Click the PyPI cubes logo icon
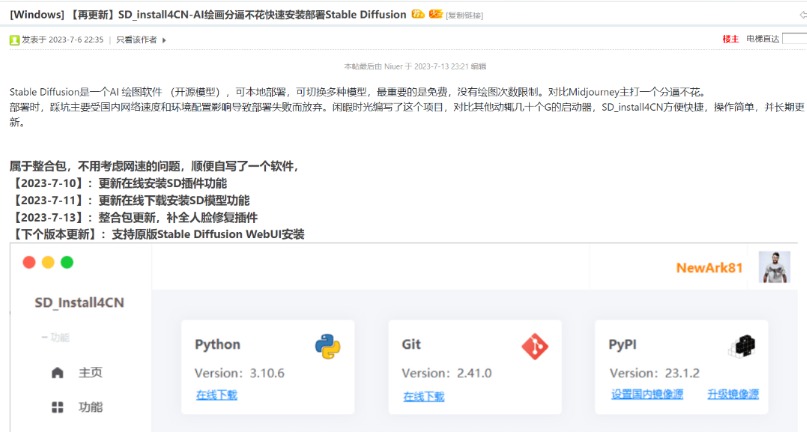This screenshot has height=432, width=807. tap(742, 347)
